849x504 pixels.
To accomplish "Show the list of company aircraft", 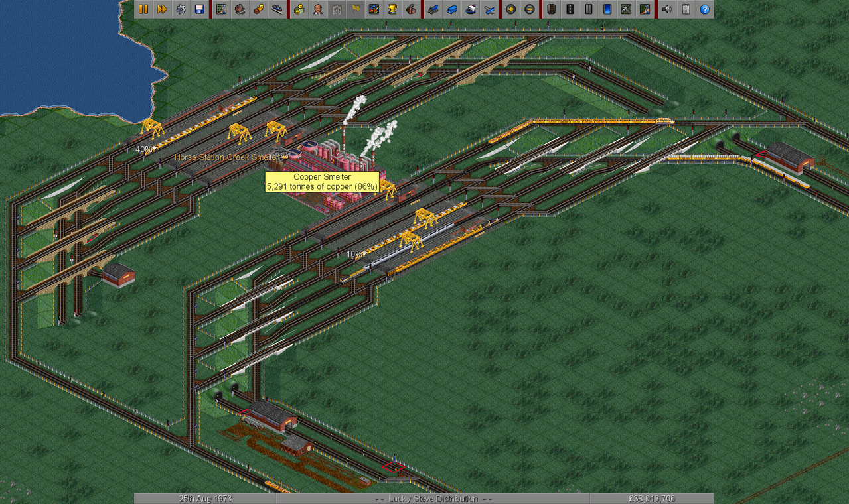I will coord(489,9).
